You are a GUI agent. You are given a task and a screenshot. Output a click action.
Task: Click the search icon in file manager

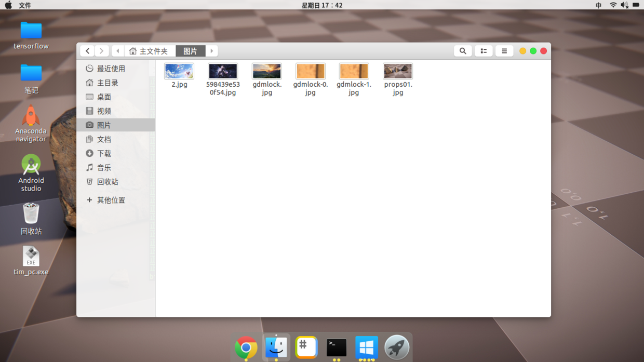tap(462, 51)
